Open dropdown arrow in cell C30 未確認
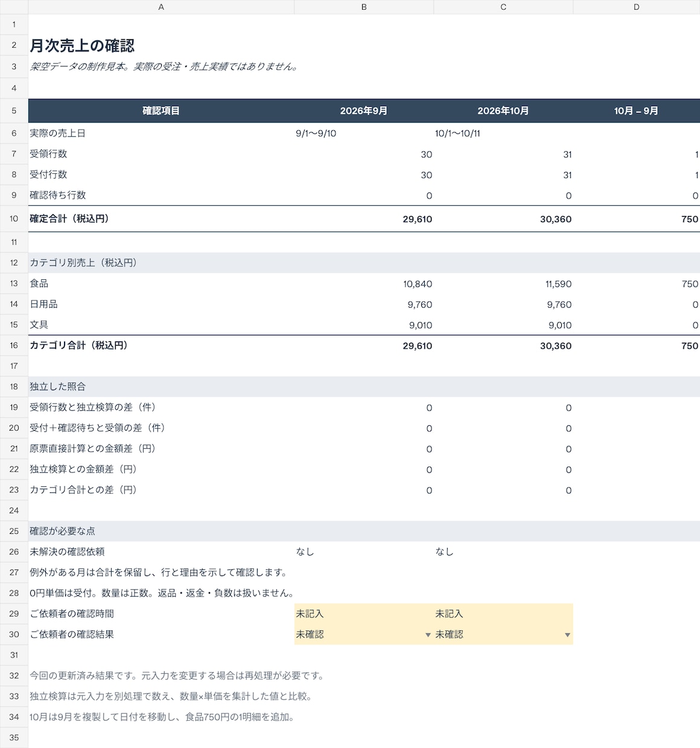Screen dimensions: 700x748 tap(567, 635)
